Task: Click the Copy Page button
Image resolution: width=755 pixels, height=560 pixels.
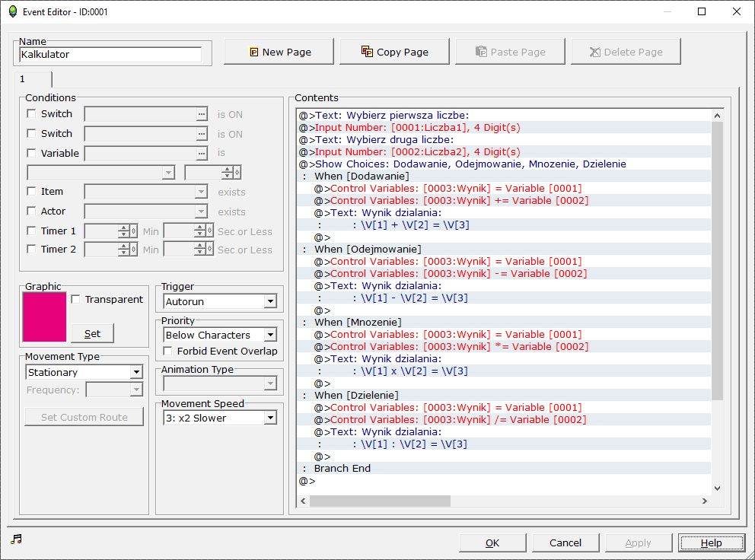Action: coord(394,52)
